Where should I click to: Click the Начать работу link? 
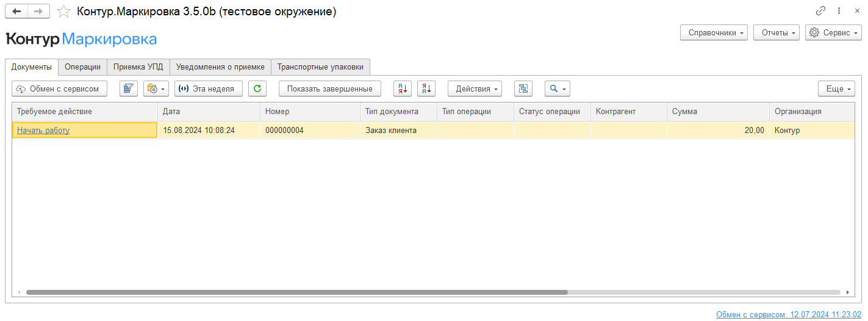click(x=43, y=130)
